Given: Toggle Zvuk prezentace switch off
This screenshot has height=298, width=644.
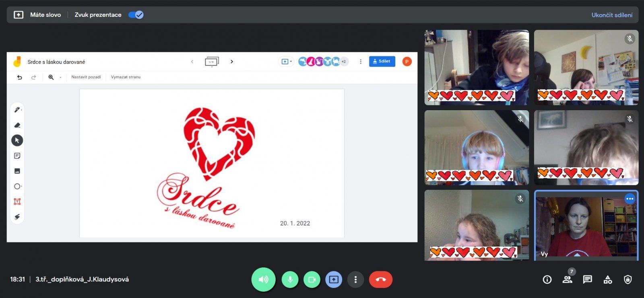Looking at the screenshot, I should 136,15.
